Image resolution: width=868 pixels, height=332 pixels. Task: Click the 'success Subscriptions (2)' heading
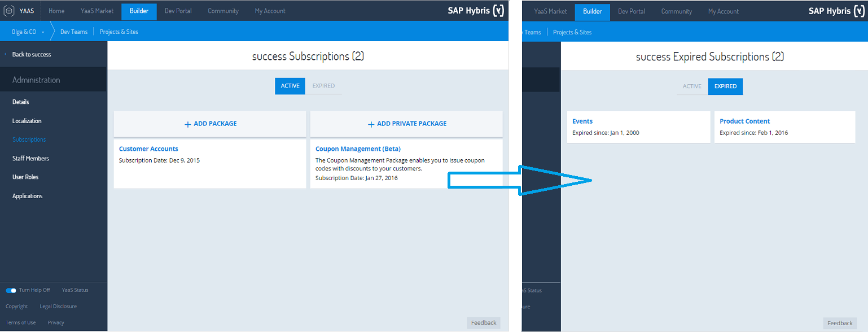(308, 56)
